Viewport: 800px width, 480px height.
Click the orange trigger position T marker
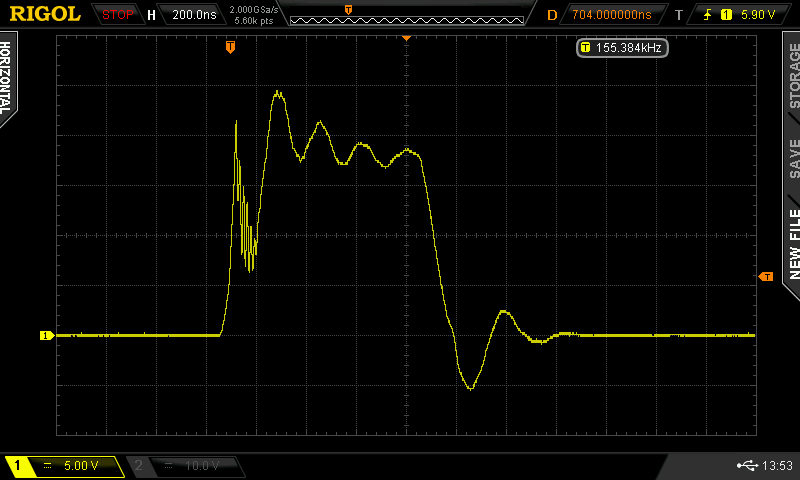(x=231, y=47)
